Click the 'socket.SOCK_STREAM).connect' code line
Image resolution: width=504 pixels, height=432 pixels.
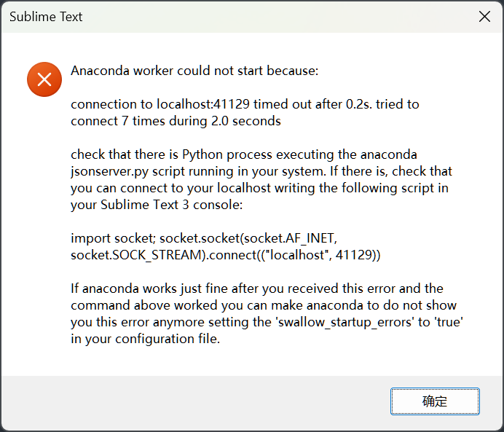pyautogui.click(x=225, y=255)
